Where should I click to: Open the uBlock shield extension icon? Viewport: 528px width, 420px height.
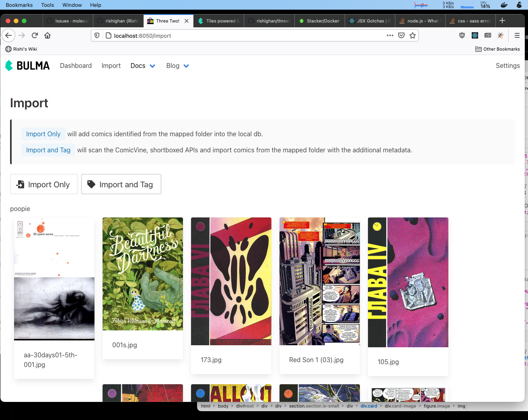click(462, 35)
